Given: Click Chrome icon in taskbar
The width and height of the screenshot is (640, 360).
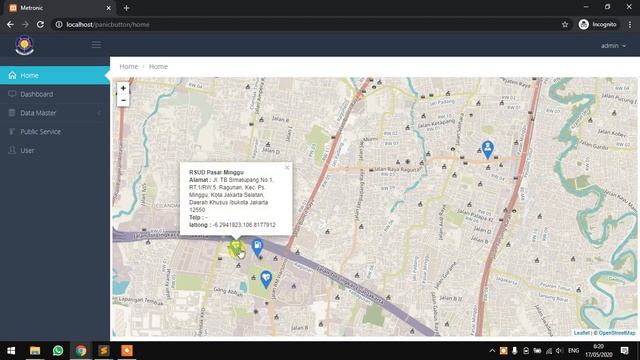Looking at the screenshot, I should tap(81, 351).
